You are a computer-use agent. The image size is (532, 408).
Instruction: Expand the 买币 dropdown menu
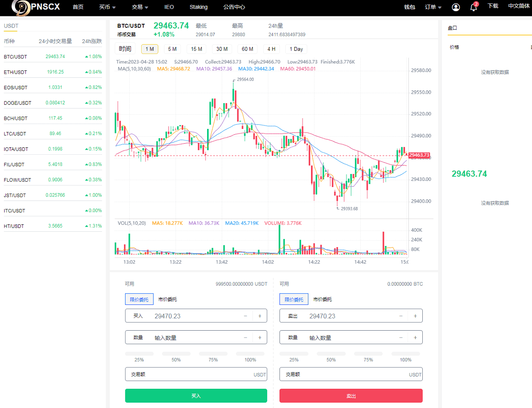tap(107, 7)
